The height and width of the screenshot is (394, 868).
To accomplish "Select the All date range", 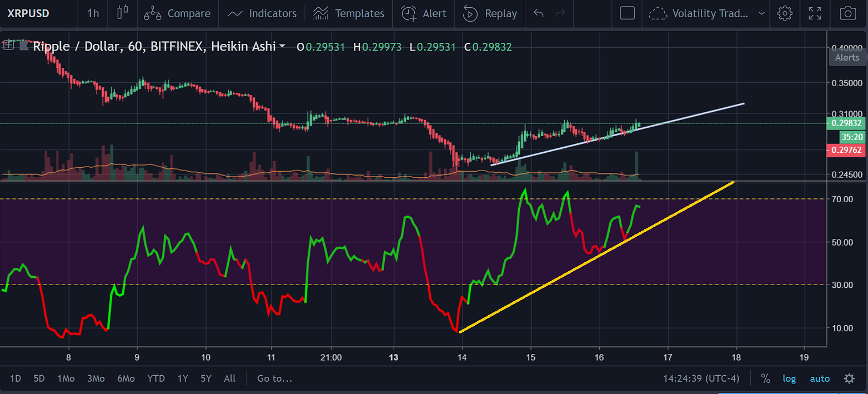I will pos(229,378).
